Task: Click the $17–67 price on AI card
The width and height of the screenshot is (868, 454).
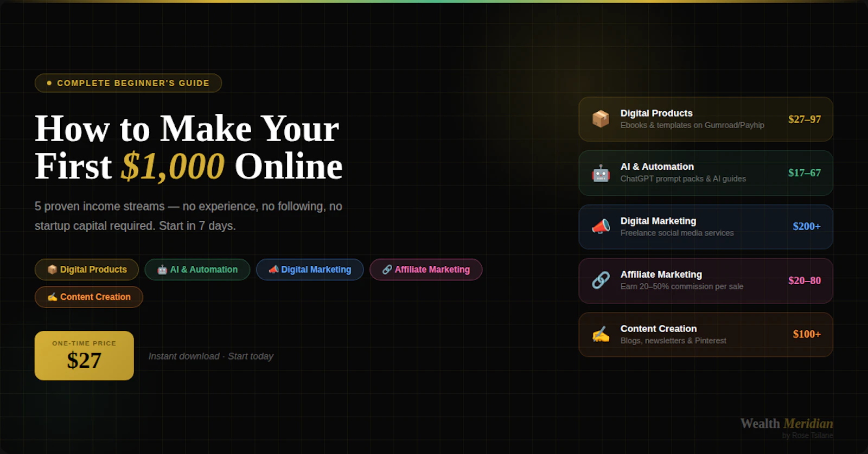Action: pyautogui.click(x=805, y=173)
